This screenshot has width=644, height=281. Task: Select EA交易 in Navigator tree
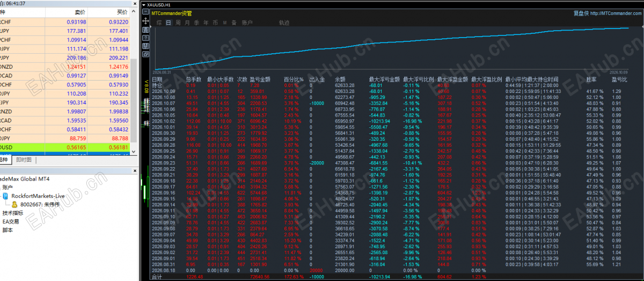(11, 221)
